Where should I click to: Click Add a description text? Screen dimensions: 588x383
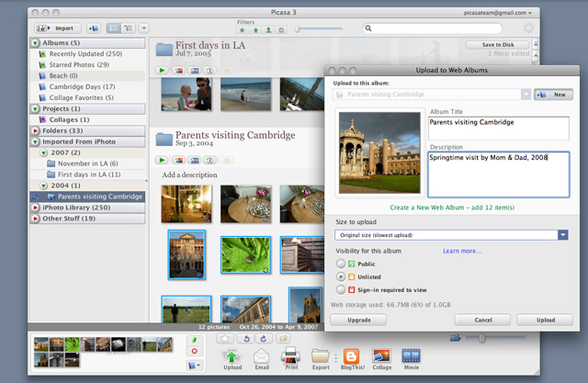point(189,175)
